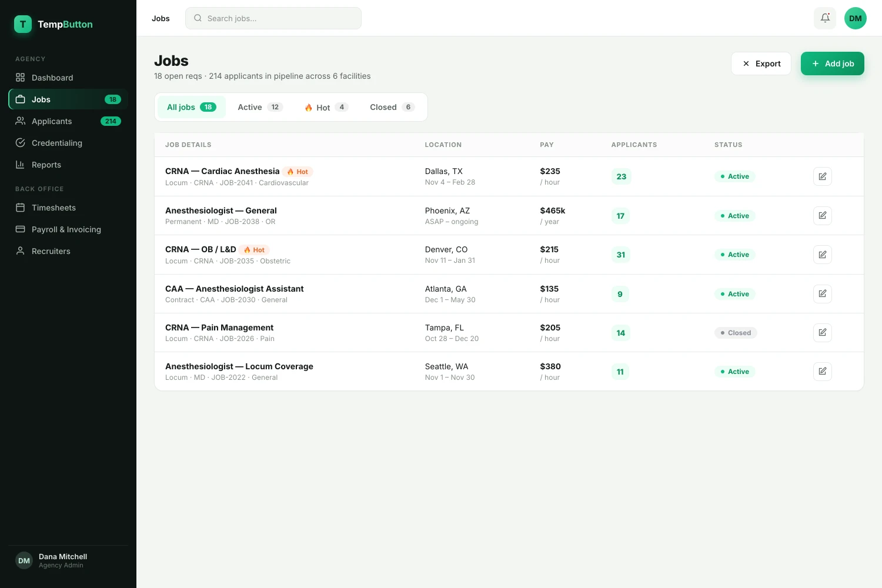Viewport: 882px width, 588px height.
Task: Open the notifications bell
Action: click(x=826, y=18)
